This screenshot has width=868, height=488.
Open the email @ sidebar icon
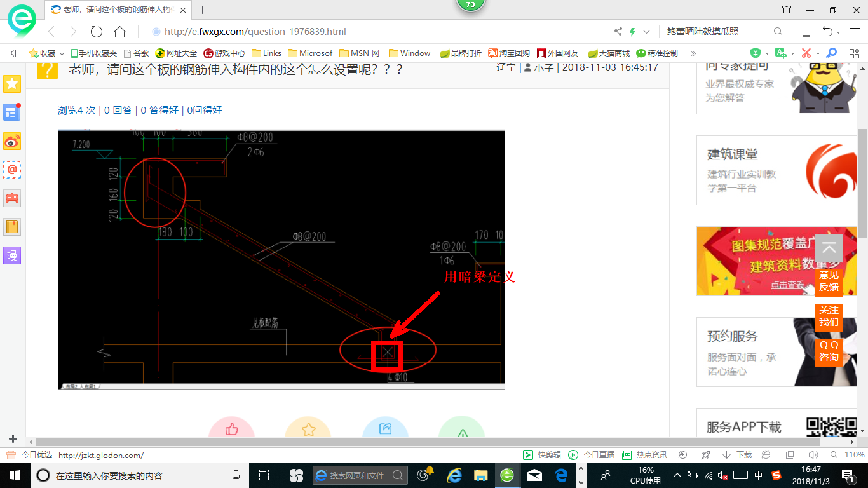point(12,170)
